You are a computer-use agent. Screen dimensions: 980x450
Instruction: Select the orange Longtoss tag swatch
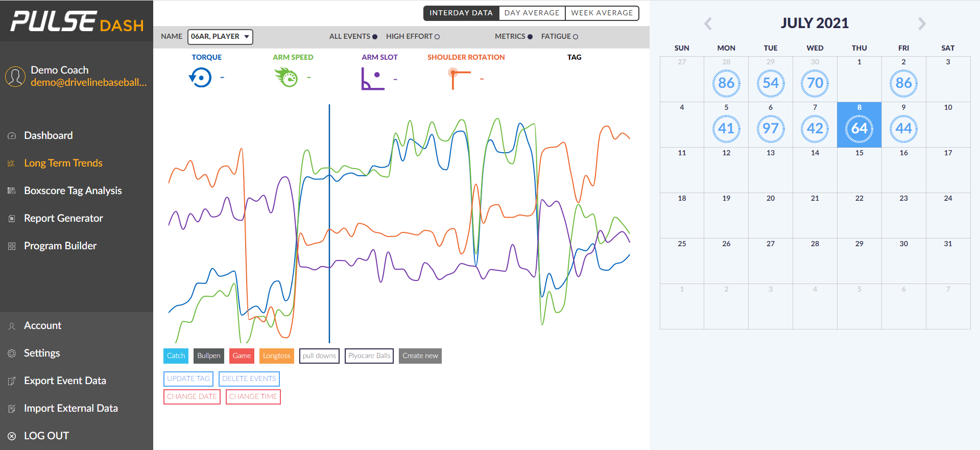coord(276,356)
